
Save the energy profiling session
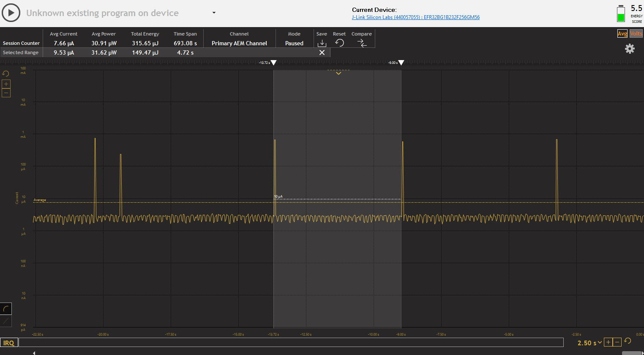pos(322,43)
